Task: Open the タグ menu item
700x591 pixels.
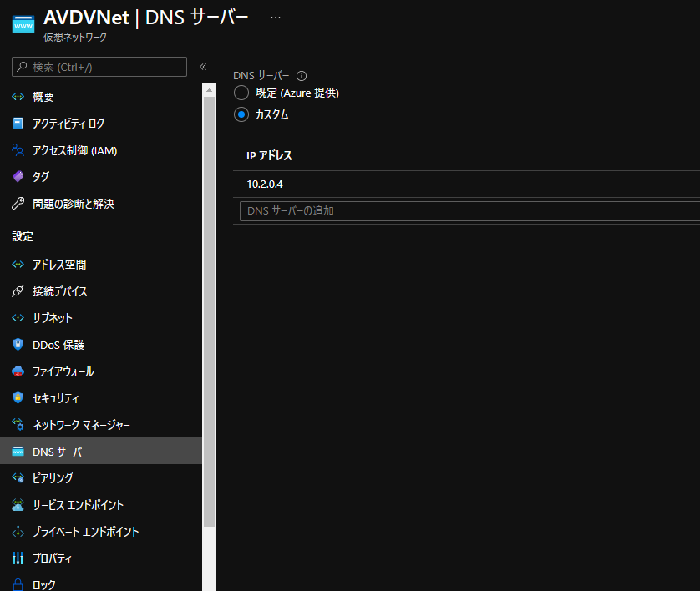Action: [41, 177]
